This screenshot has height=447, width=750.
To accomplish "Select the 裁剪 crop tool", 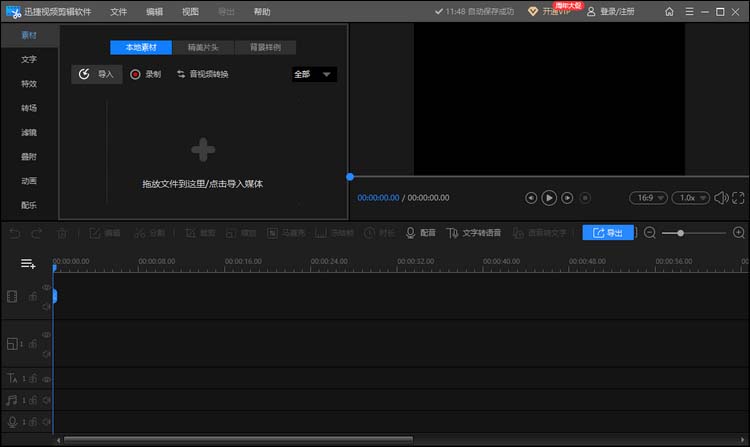I will click(200, 233).
